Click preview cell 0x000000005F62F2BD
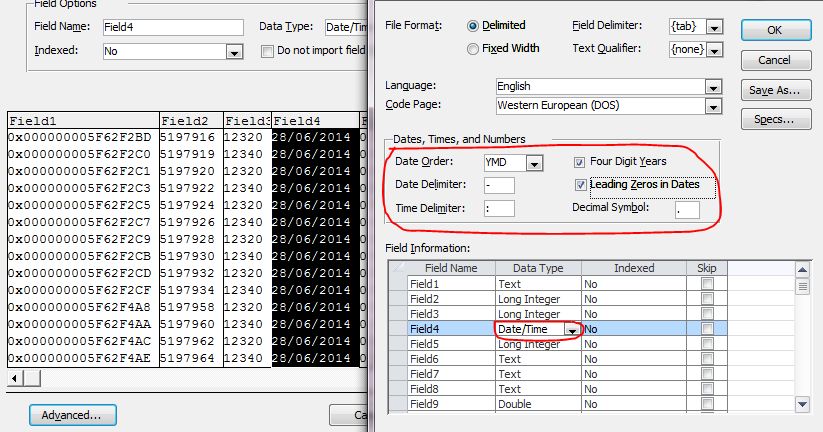This screenshot has width=823, height=432. pyautogui.click(x=80, y=138)
